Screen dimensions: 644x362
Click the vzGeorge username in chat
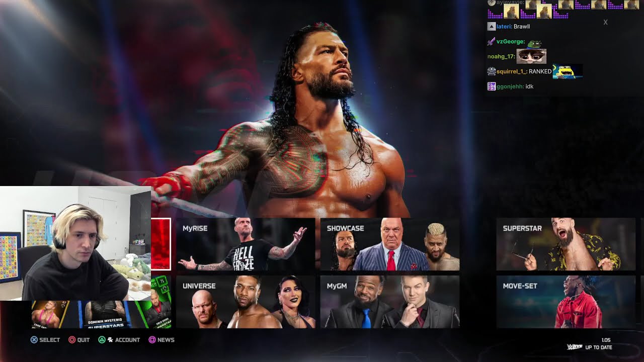pos(511,41)
